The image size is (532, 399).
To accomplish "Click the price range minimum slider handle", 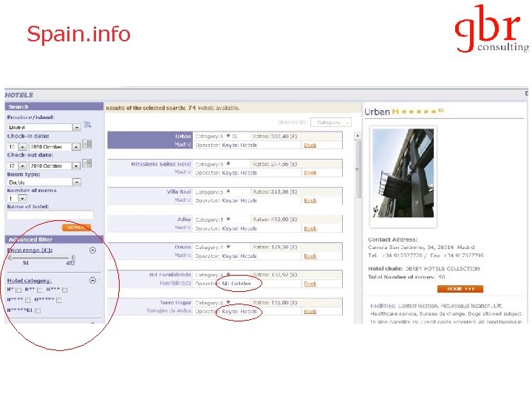I will 10,258.
